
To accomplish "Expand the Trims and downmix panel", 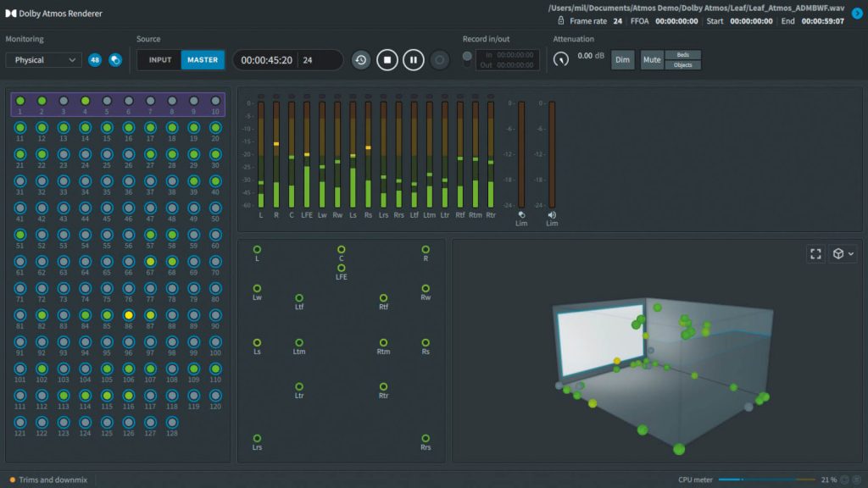I will (x=51, y=480).
